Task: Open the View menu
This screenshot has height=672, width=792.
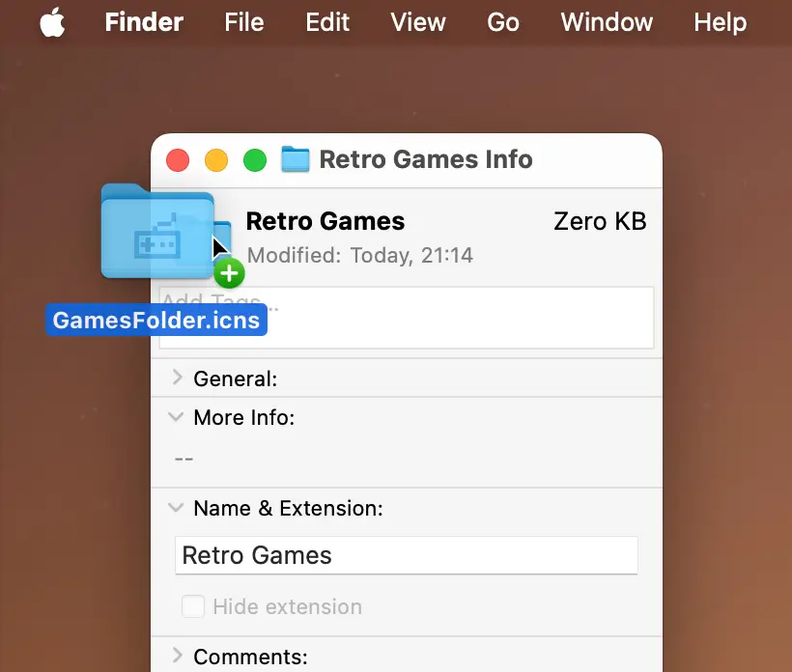Action: click(418, 22)
